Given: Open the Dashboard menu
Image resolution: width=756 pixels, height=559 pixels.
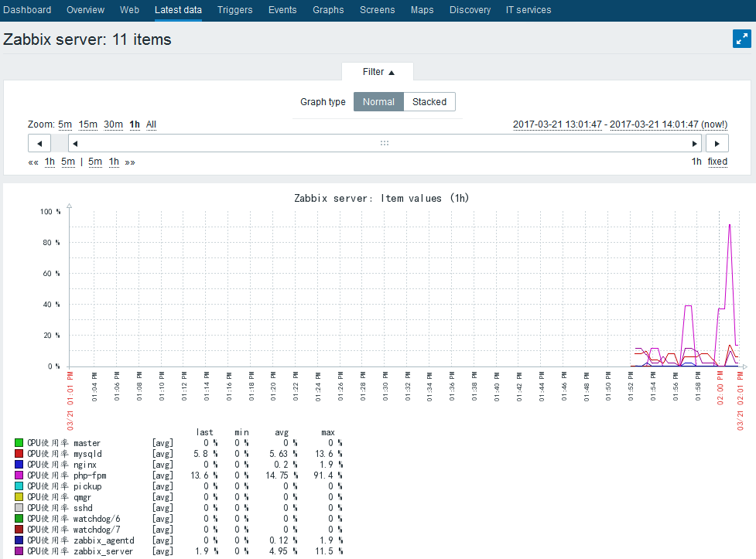Looking at the screenshot, I should click(27, 9).
